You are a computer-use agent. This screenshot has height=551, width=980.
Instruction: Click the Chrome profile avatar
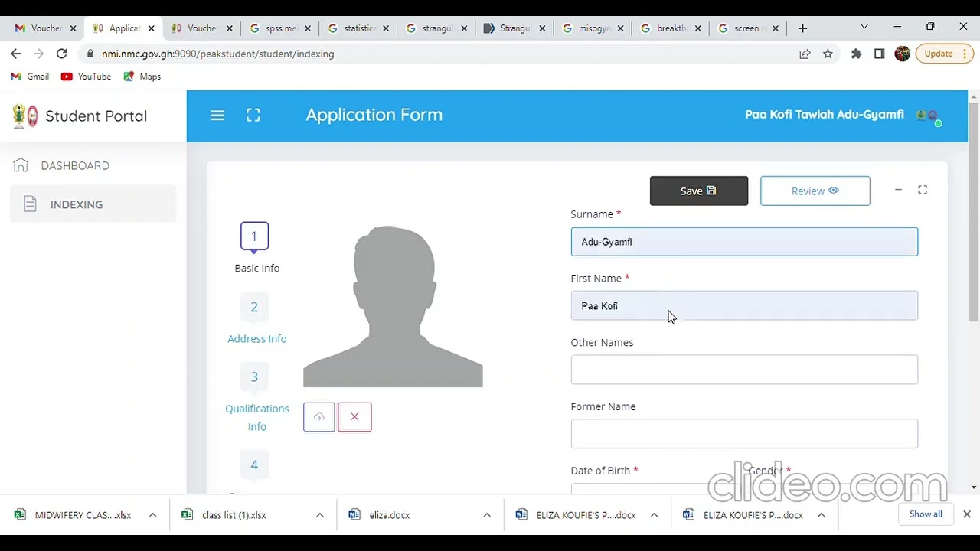click(903, 54)
